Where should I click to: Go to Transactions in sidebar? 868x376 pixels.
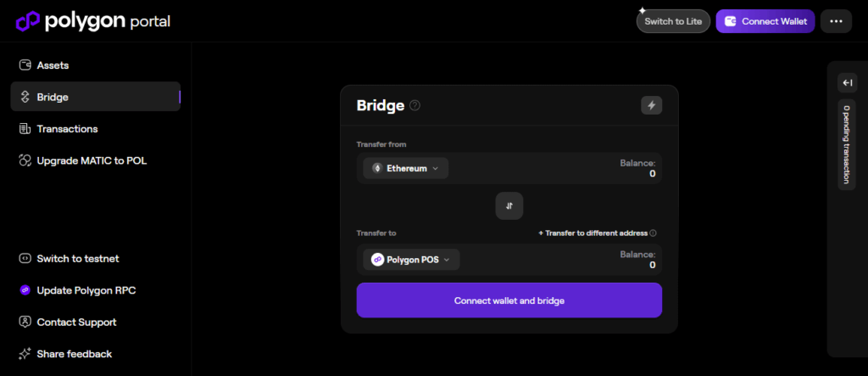click(67, 129)
